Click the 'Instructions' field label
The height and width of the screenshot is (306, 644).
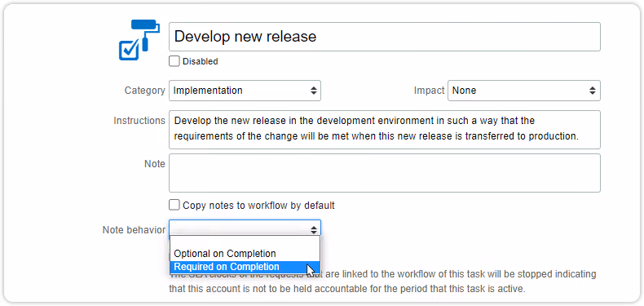pyautogui.click(x=139, y=121)
